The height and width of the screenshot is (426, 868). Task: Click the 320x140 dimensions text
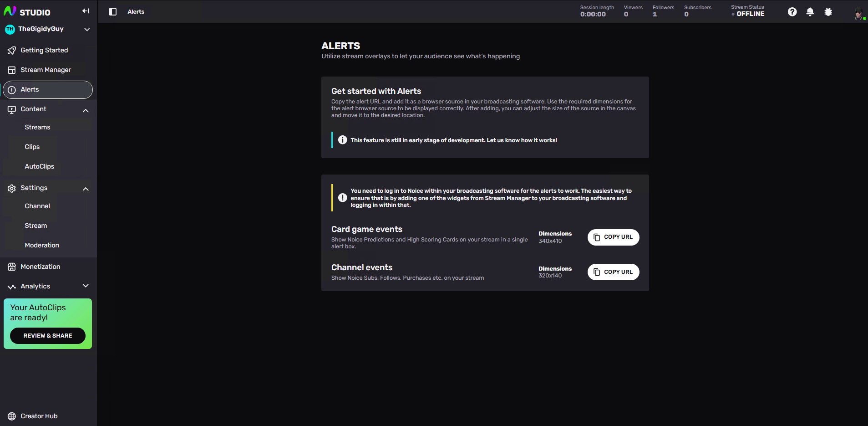(x=550, y=276)
